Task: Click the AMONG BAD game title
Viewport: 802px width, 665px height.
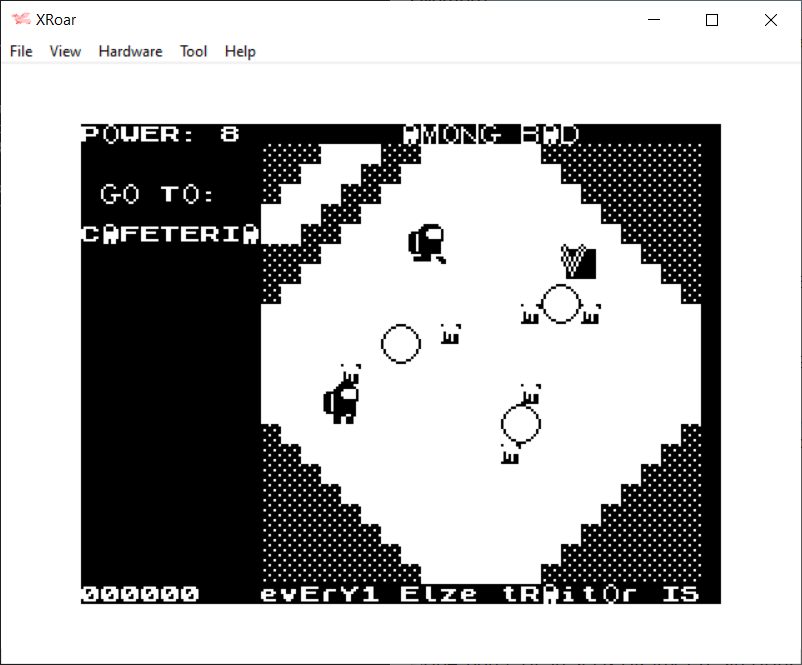Action: pyautogui.click(x=491, y=134)
